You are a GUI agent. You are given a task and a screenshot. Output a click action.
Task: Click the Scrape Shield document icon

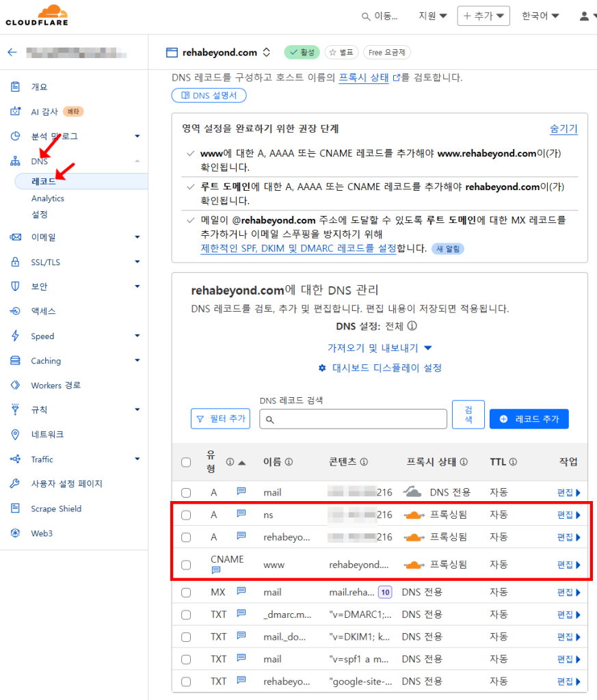tap(15, 508)
